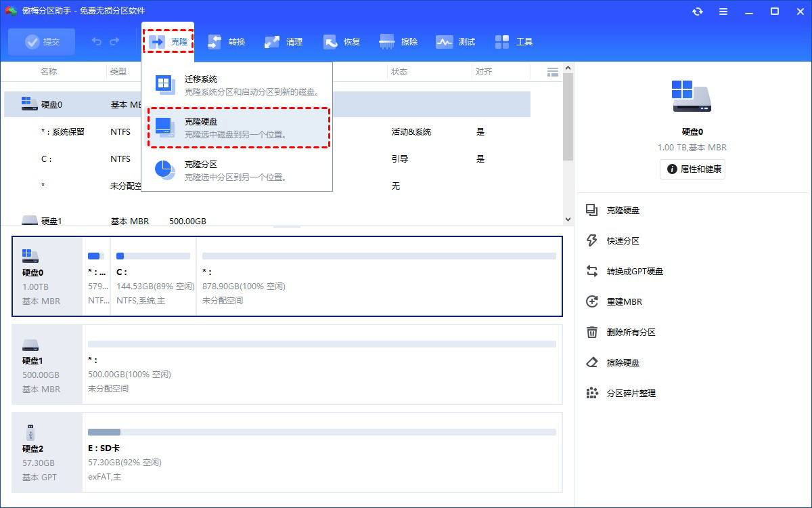Screen dimensions: 812x508
Task: Click the undo arrow
Action: pyautogui.click(x=95, y=41)
